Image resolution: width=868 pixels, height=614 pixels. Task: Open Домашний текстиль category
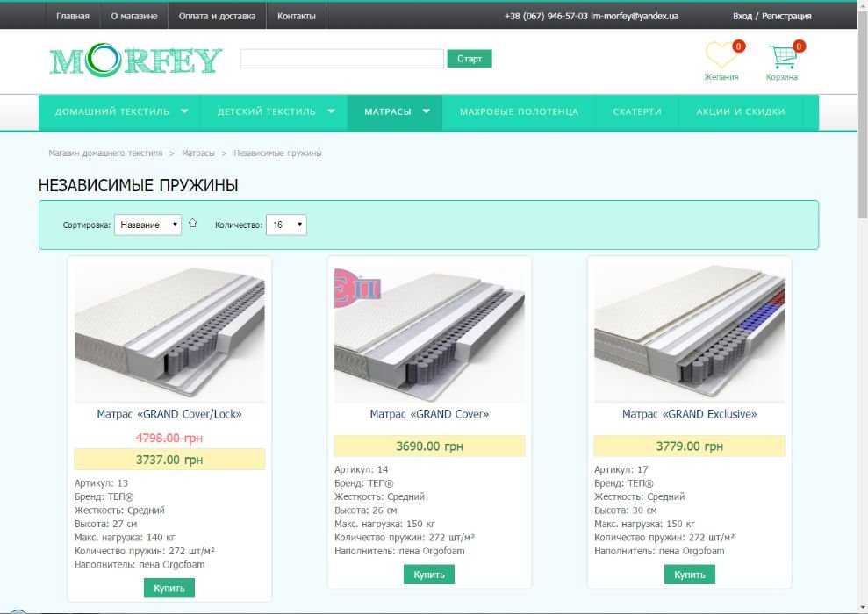click(x=111, y=111)
